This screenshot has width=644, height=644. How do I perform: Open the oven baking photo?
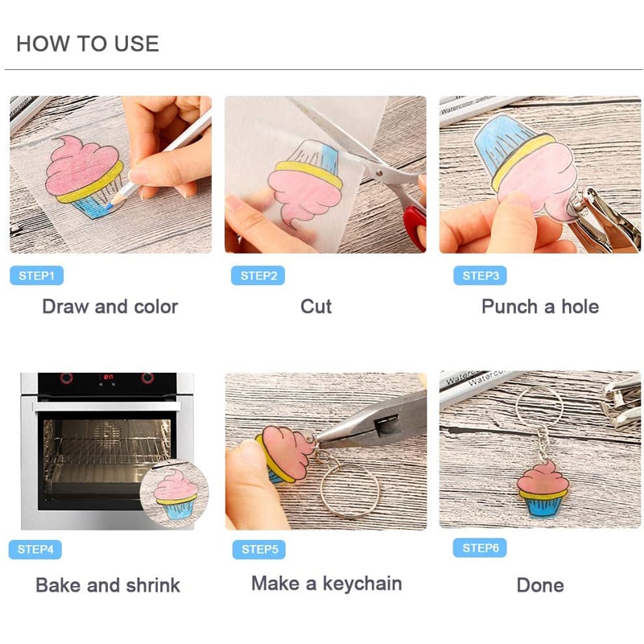(x=108, y=451)
